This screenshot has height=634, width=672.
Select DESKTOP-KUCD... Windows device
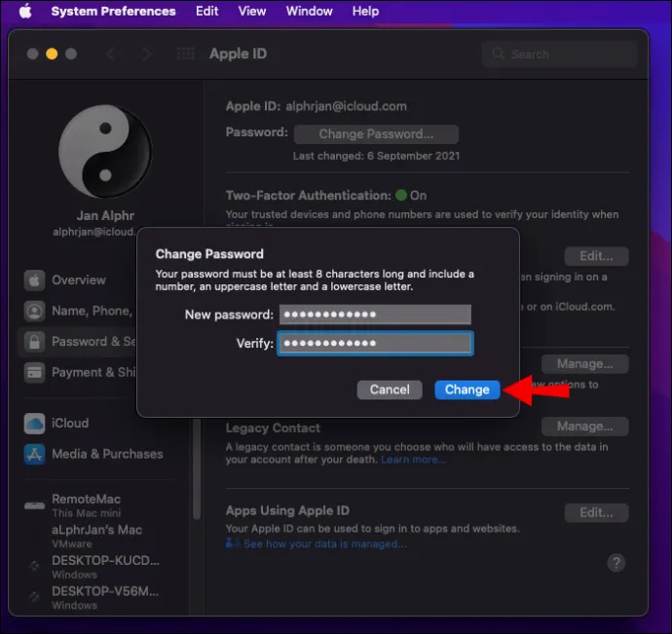coord(103,567)
